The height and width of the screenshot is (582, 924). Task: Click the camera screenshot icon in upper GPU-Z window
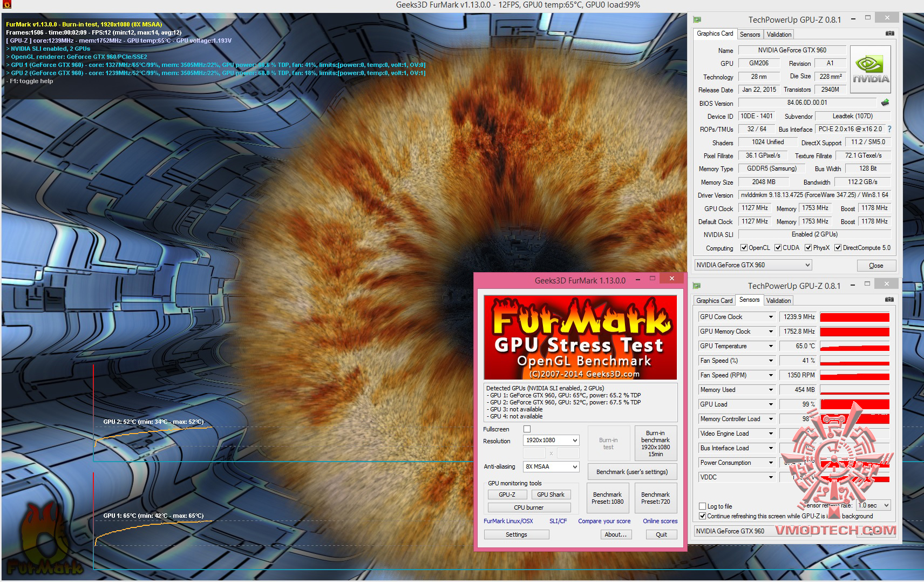889,33
